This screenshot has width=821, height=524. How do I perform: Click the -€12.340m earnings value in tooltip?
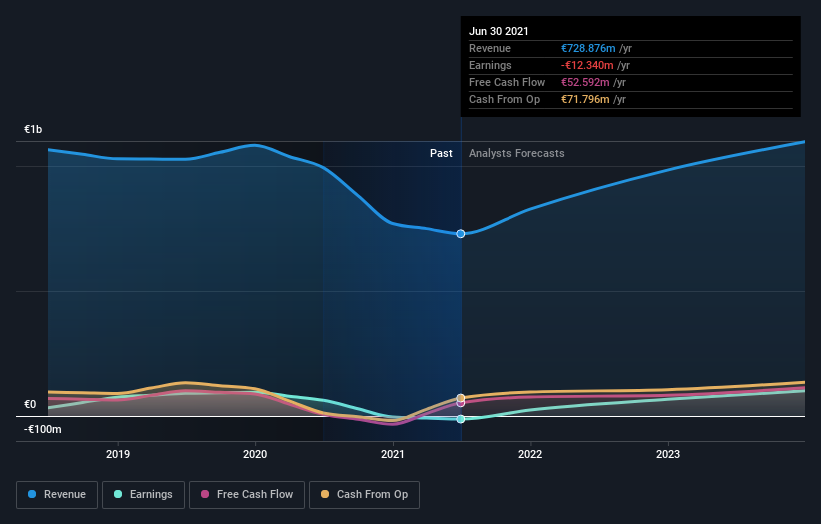(x=587, y=65)
